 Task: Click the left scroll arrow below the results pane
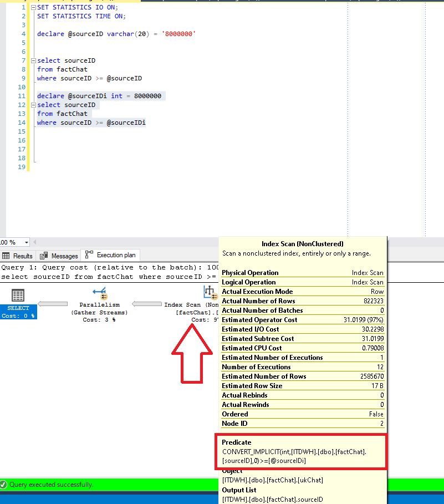click(x=34, y=242)
